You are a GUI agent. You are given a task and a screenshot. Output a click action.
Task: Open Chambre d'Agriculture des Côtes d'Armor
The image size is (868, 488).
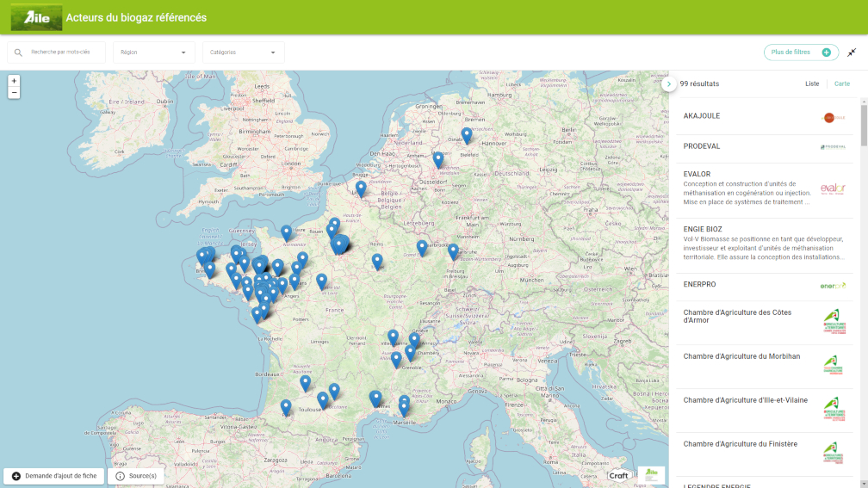[764, 323]
